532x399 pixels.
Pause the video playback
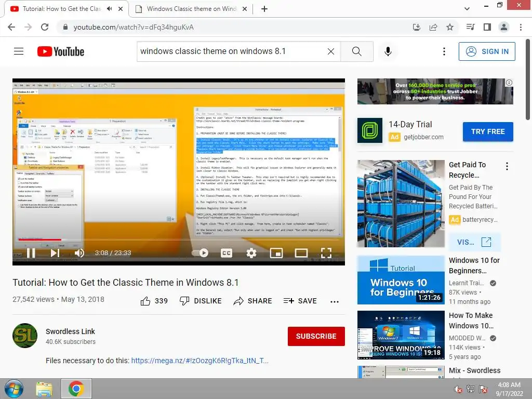[x=31, y=253]
